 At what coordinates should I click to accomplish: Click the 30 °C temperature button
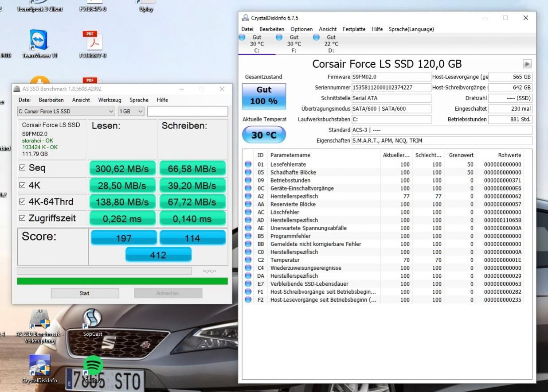(x=264, y=136)
